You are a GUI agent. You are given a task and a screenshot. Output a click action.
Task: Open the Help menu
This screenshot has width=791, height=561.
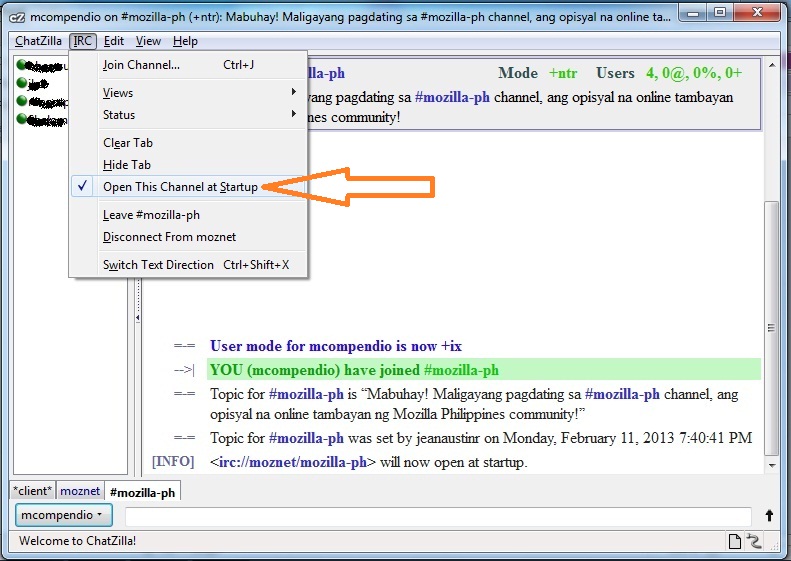185,41
